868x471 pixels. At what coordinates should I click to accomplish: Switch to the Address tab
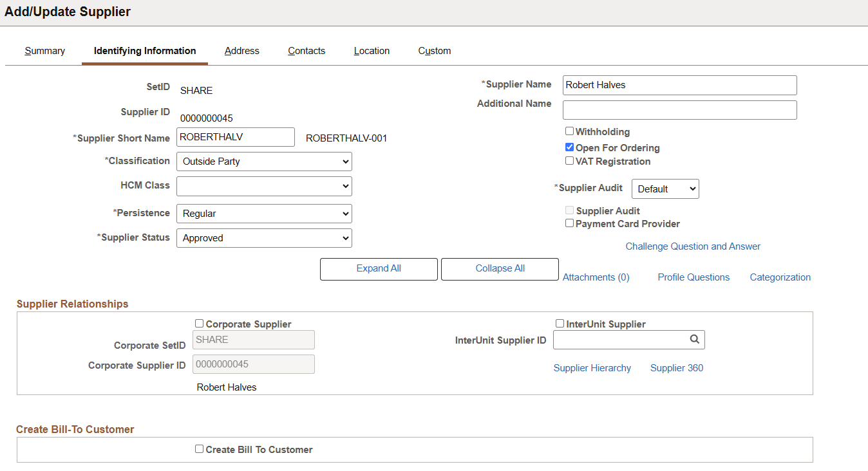(241, 50)
